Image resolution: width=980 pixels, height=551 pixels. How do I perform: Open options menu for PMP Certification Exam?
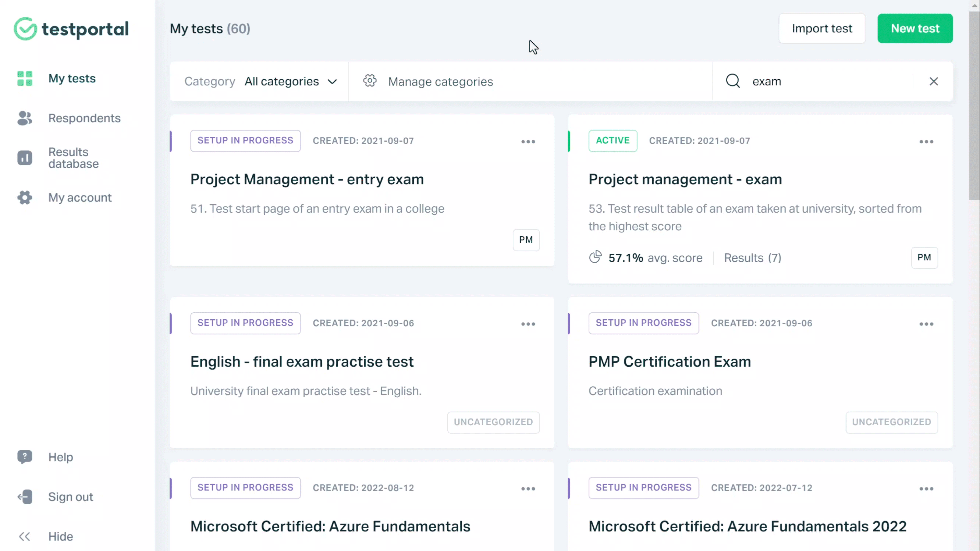point(926,324)
